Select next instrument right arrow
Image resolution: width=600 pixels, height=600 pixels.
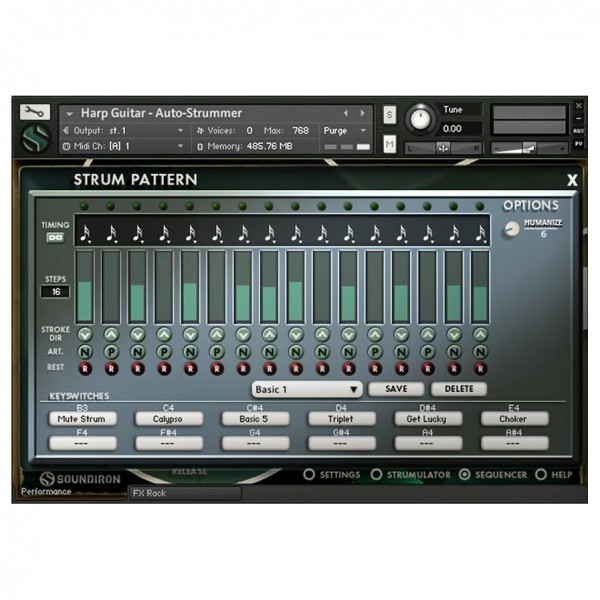tap(362, 113)
